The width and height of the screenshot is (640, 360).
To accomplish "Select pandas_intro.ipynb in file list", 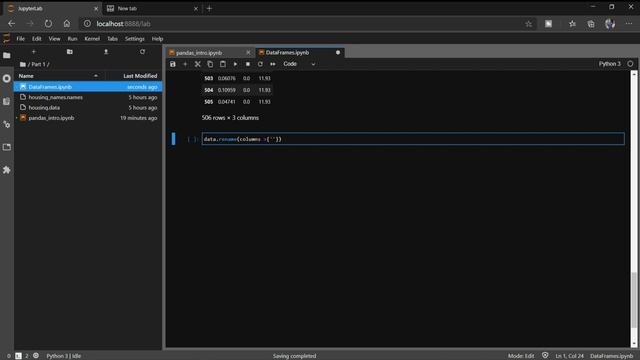I will click(x=88, y=118).
